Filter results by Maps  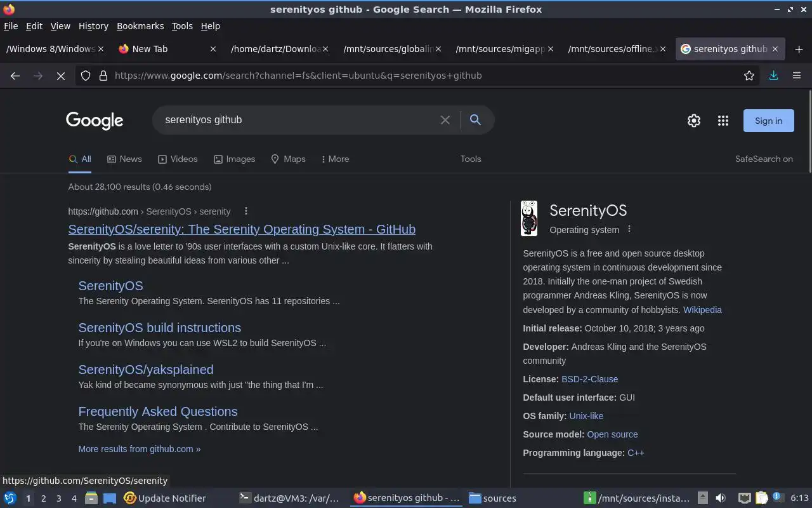pyautogui.click(x=288, y=159)
